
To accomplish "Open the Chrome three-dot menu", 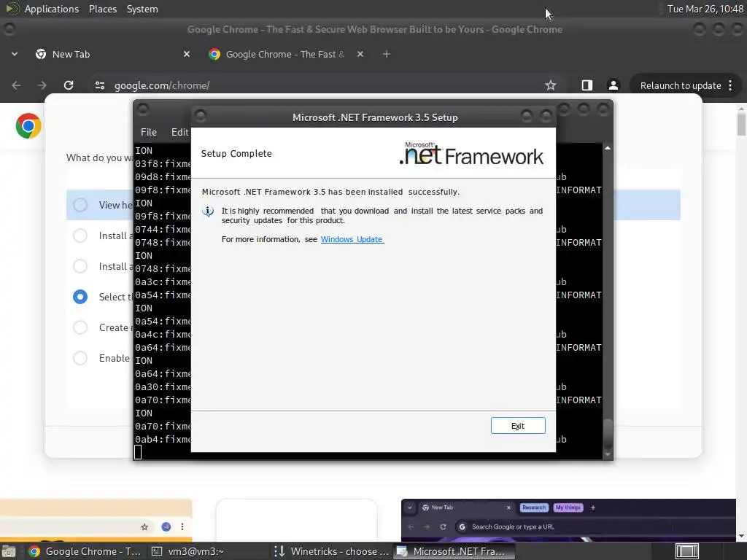I will coord(730,86).
